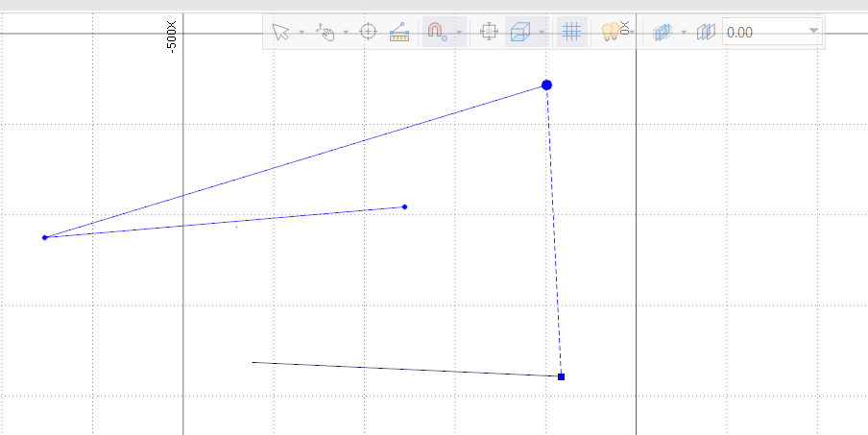Select the arrow pointer selection tool

(280, 32)
